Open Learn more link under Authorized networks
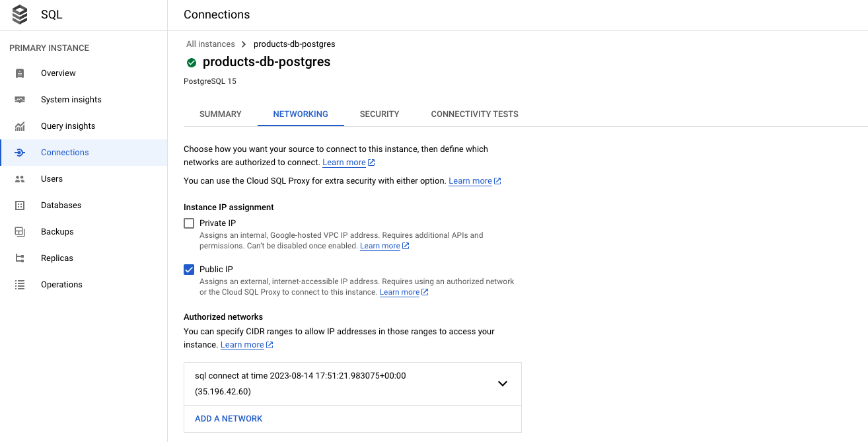Screen dimensions: 868x442 coord(242,345)
